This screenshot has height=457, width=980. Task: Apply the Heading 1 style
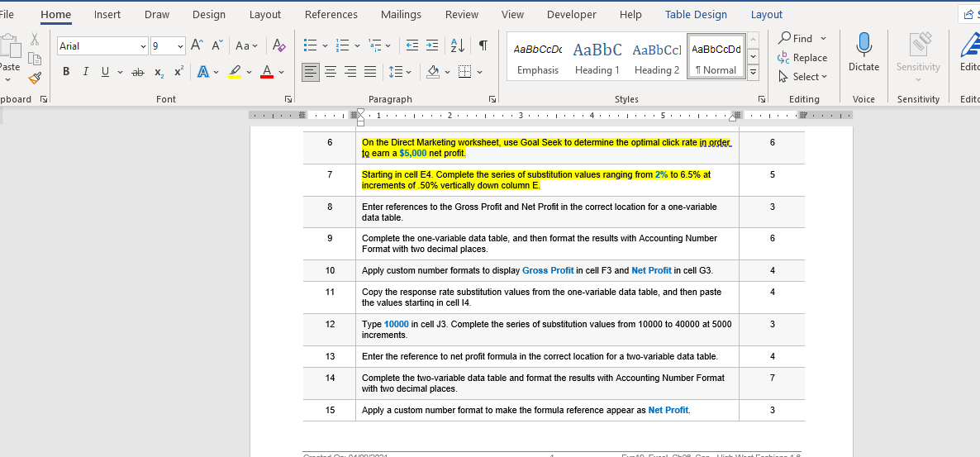(597, 57)
